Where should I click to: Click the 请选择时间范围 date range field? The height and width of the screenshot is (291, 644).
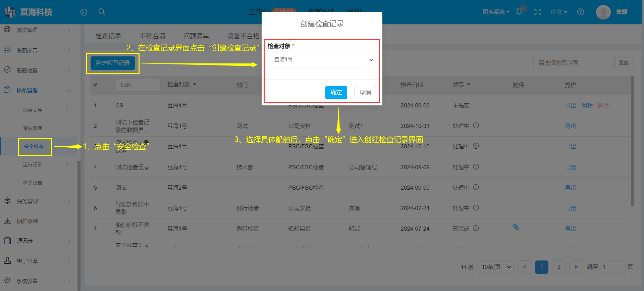click(573, 63)
